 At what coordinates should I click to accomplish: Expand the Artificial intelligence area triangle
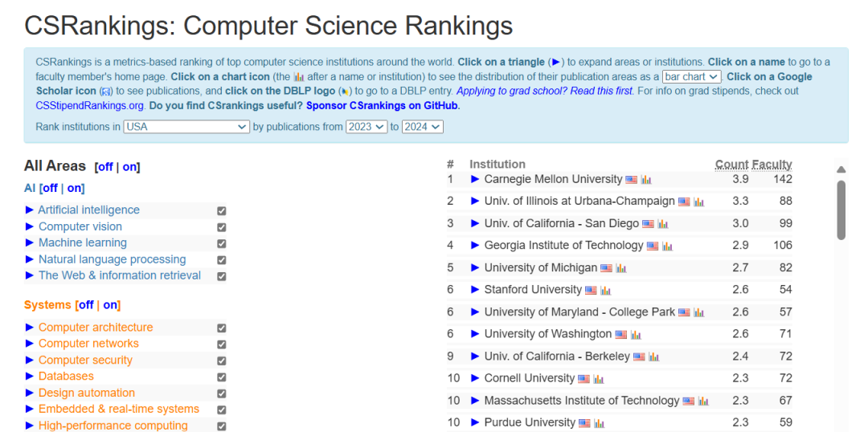[30, 210]
